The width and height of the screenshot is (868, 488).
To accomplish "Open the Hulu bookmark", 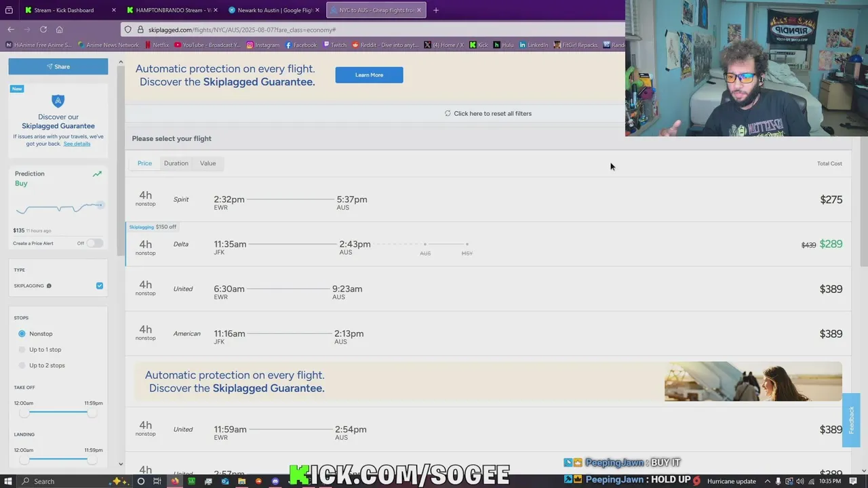I will (x=504, y=45).
